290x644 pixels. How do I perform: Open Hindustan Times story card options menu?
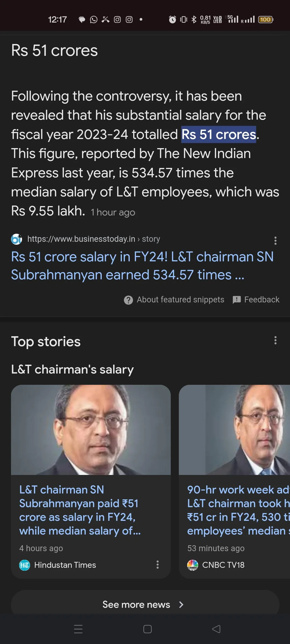[x=158, y=565]
